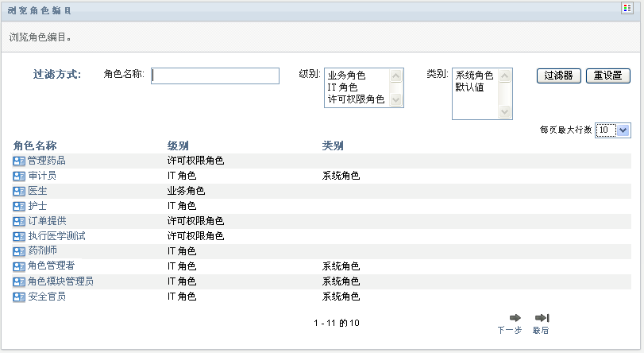Click the 级别 list scroll down arrow
Image resolution: width=644 pixels, height=353 pixels.
pos(396,100)
